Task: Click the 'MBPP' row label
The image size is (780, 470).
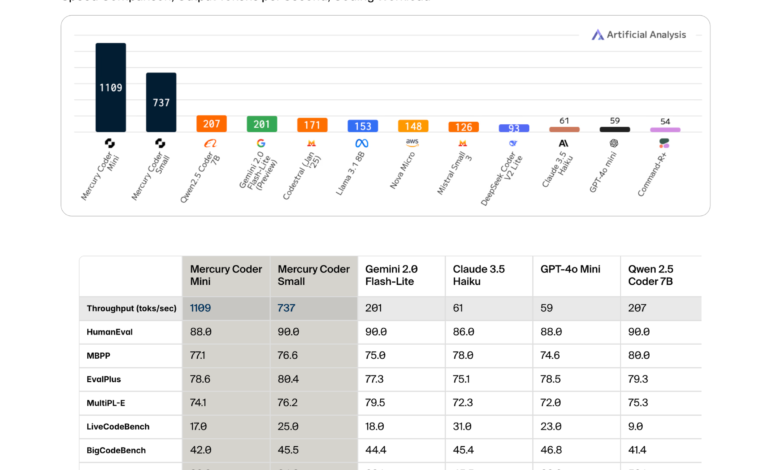Action: point(98,356)
